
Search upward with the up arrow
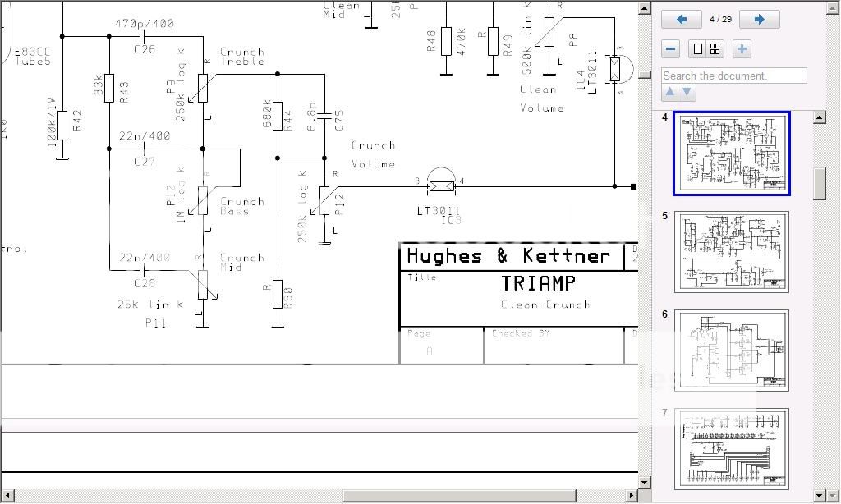click(x=669, y=92)
